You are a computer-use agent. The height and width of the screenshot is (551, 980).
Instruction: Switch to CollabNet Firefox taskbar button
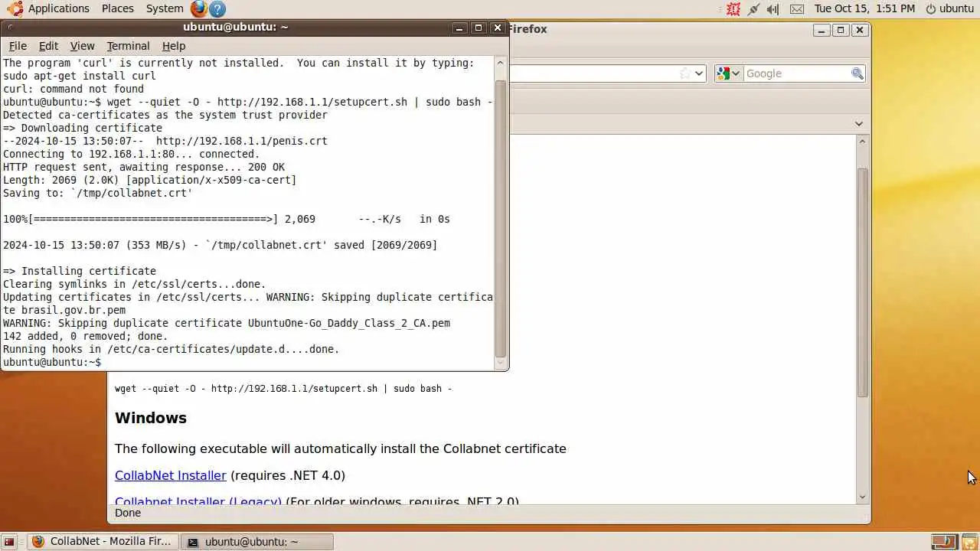(103, 542)
